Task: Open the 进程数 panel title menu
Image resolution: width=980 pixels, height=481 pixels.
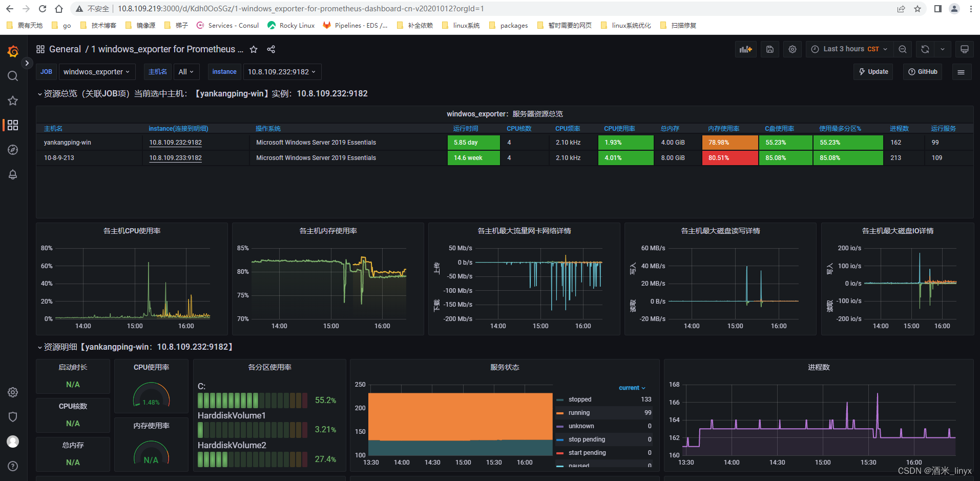Action: pyautogui.click(x=819, y=367)
